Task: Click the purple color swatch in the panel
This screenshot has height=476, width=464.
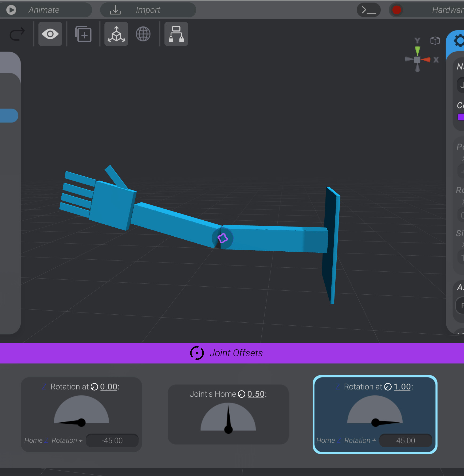Action: pos(461,117)
